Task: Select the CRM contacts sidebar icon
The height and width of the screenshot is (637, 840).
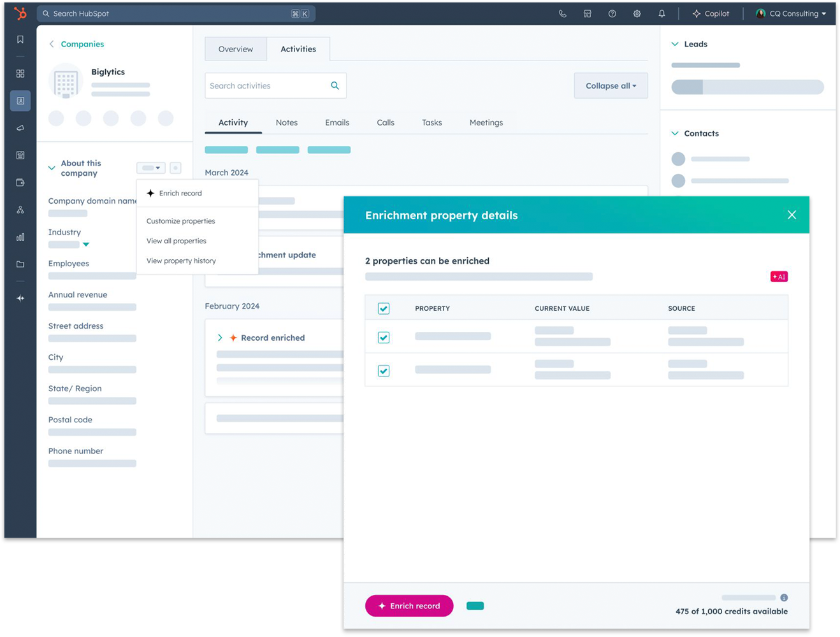Action: pos(20,101)
